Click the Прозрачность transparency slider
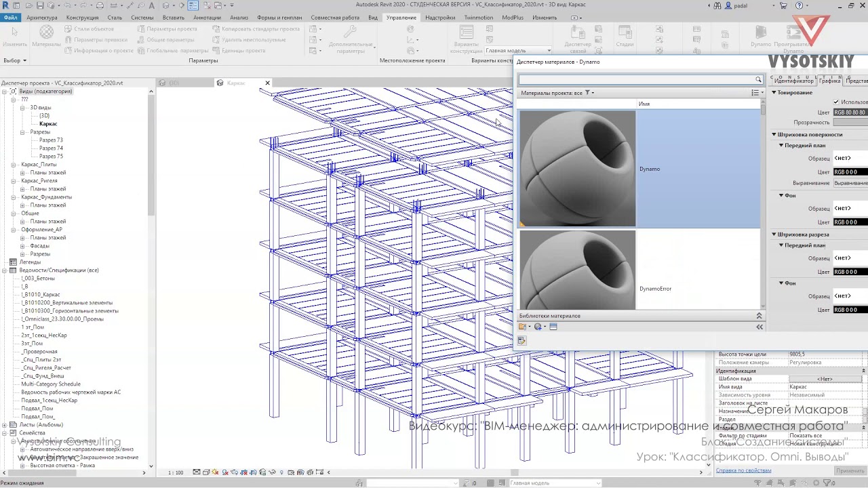This screenshot has height=488, width=868. [x=850, y=123]
